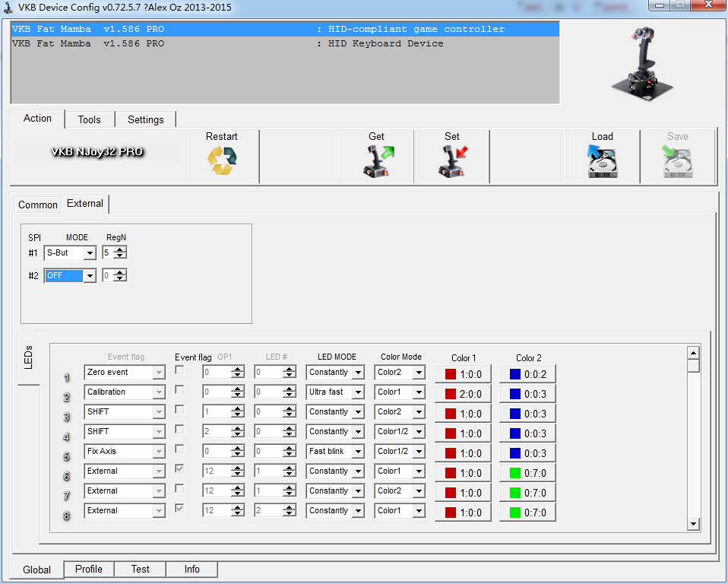Click row 7 Color 2 green swatch 0:7:0

pos(527,493)
